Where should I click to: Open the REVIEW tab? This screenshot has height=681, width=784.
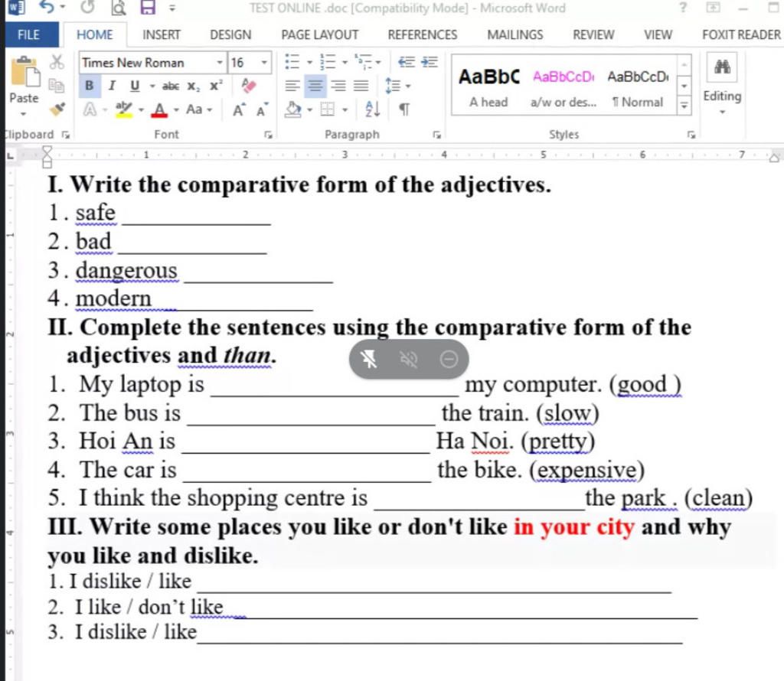[x=593, y=34]
